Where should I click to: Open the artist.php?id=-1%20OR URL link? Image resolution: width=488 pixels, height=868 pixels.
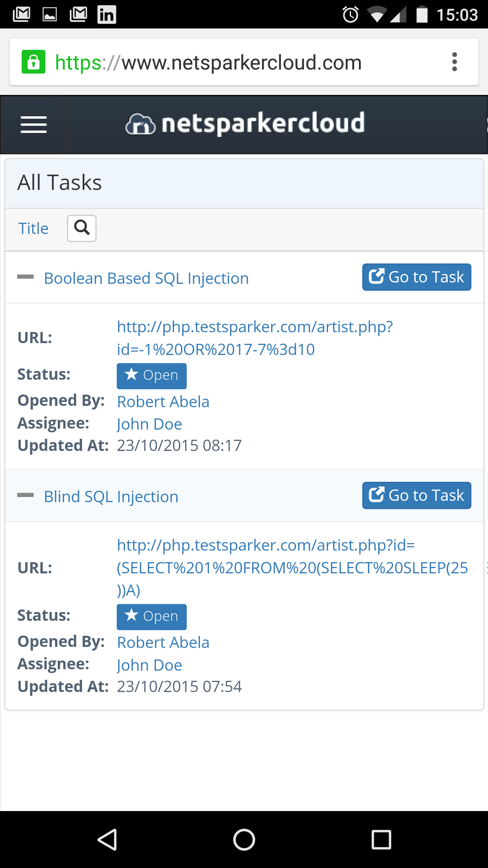coord(255,338)
